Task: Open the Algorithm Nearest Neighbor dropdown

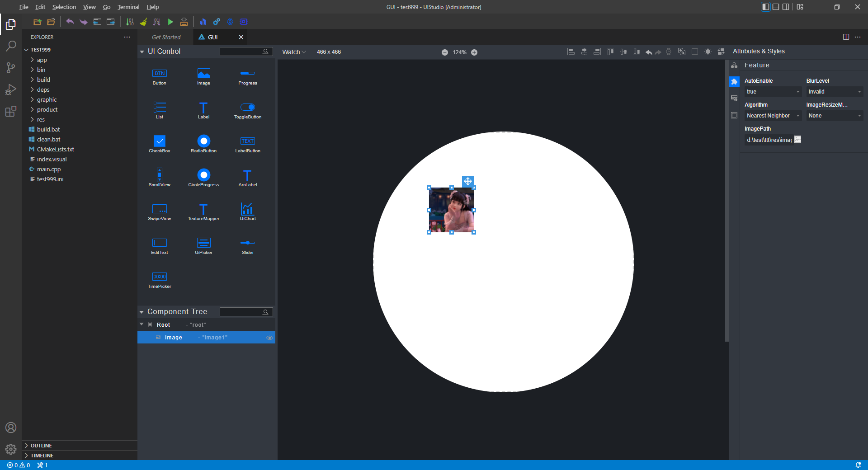Action: coord(773,116)
